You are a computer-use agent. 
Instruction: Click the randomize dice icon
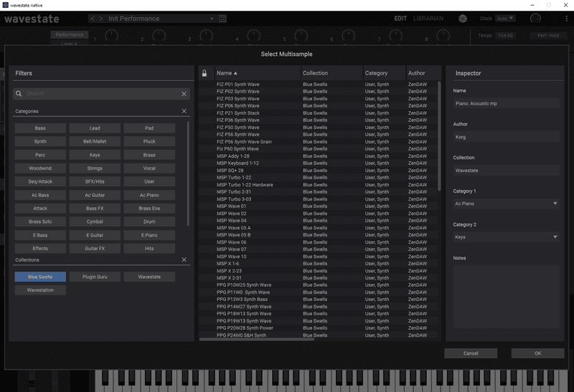(463, 19)
